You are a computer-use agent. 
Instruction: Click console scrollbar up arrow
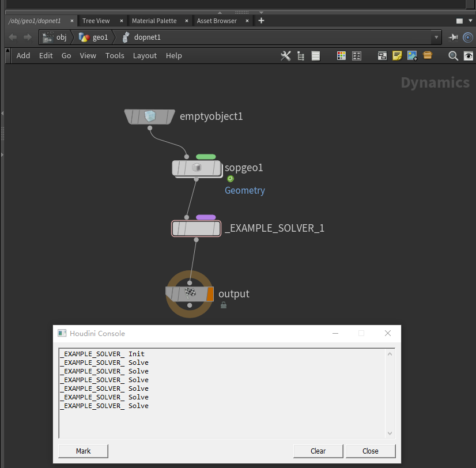pos(390,354)
